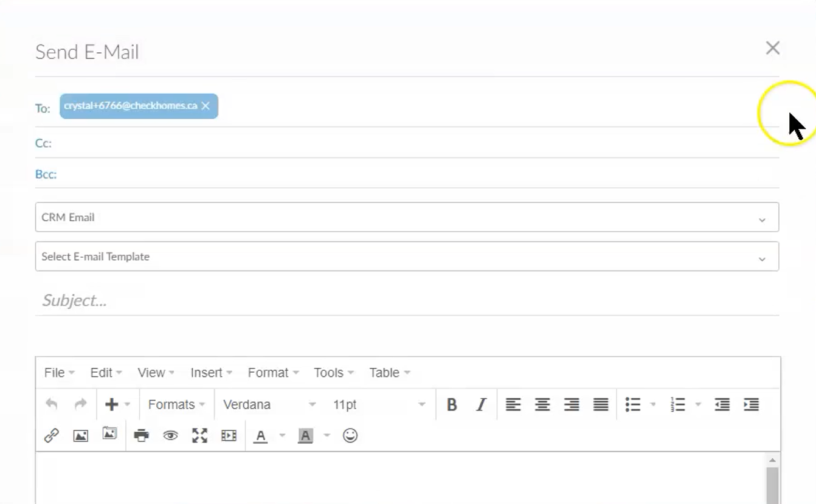Click the Bcc: label
Image resolution: width=816 pixels, height=504 pixels.
[x=46, y=174]
